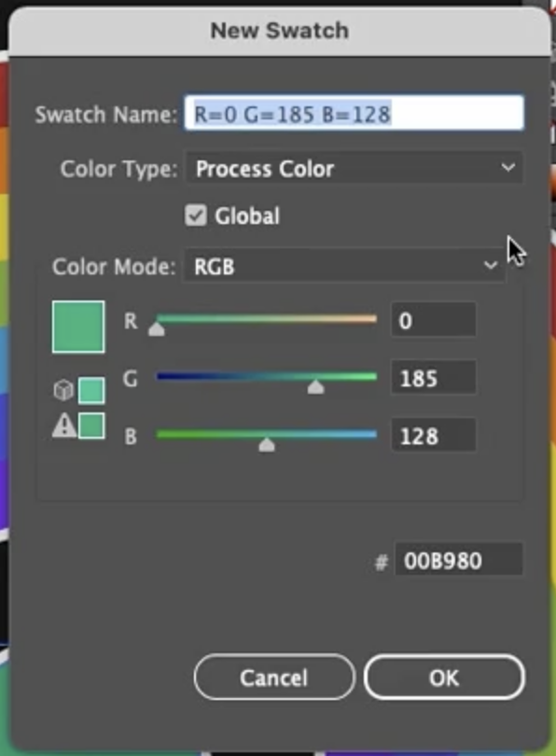
Task: Click the Swatch Name label
Action: (x=106, y=115)
